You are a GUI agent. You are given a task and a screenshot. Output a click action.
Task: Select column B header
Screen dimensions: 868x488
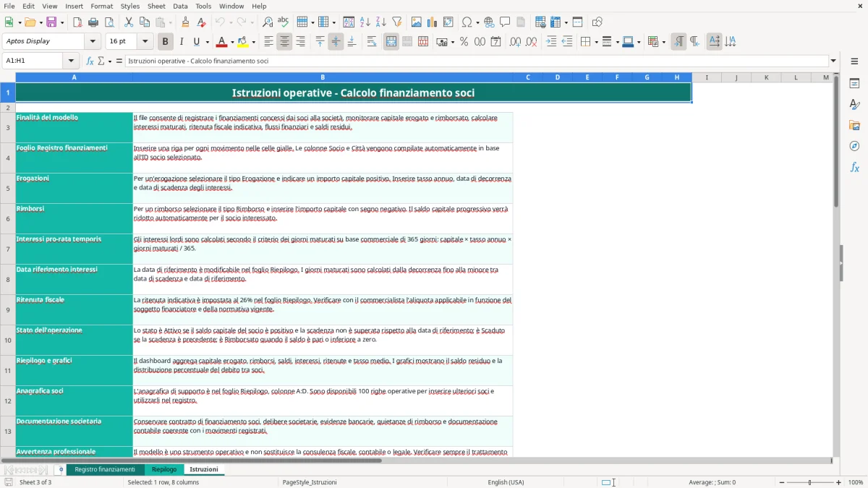pos(323,77)
